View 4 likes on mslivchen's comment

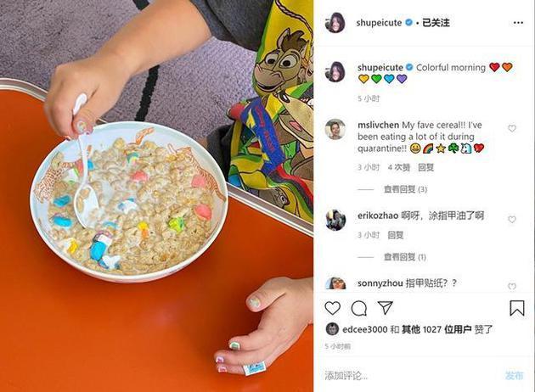(399, 167)
